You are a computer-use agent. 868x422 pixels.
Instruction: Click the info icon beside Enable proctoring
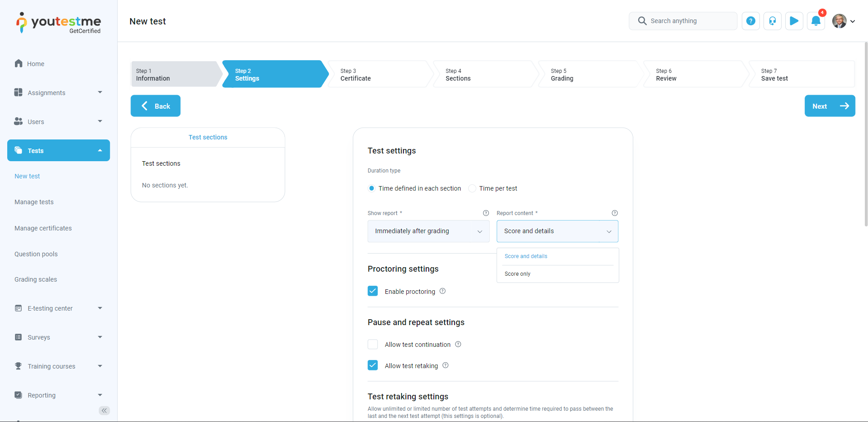(442, 291)
